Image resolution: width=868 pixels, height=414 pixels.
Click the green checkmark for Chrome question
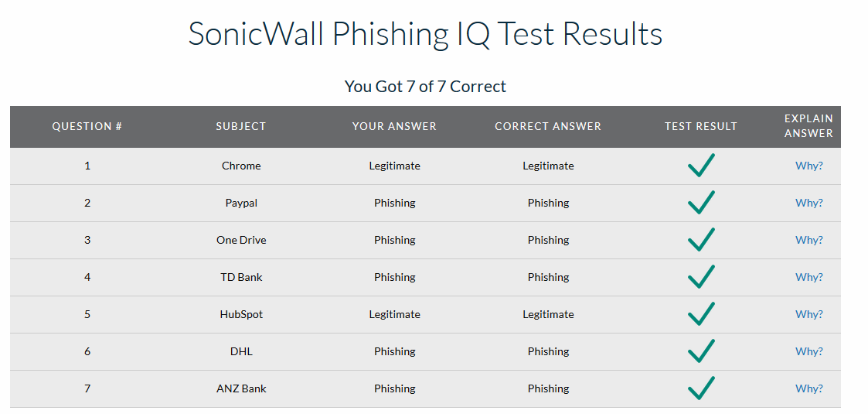point(701,166)
